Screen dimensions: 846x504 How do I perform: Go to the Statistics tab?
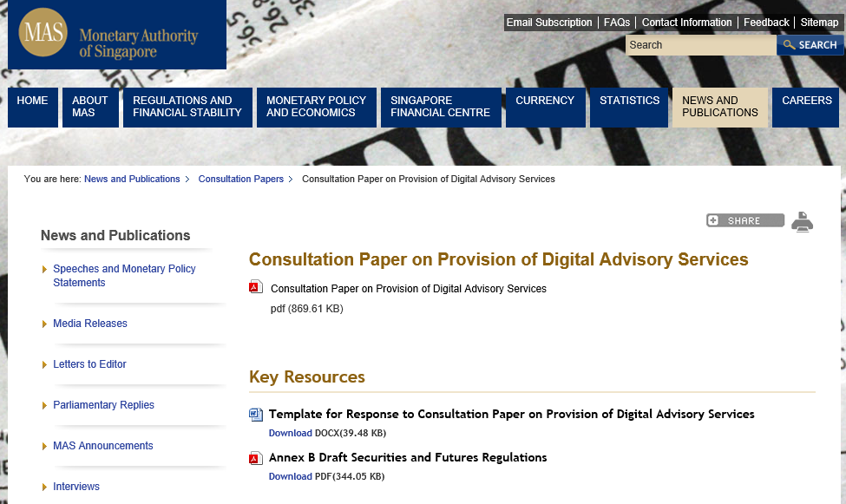[x=629, y=101]
